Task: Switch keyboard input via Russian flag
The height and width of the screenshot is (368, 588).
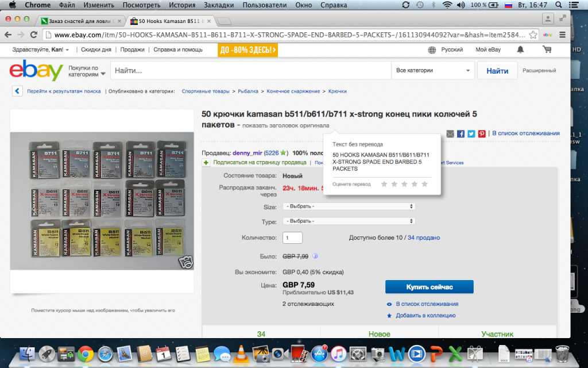Action: (509, 5)
